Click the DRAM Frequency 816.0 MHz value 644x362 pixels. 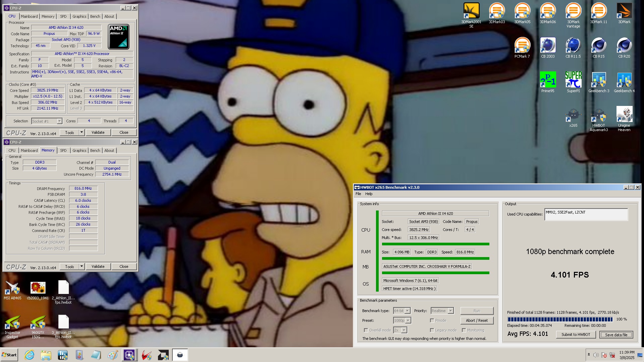83,189
